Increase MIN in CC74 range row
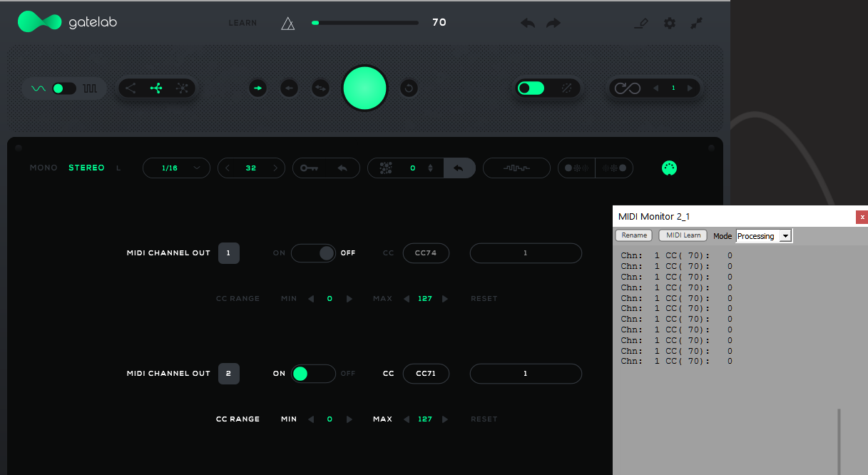Viewport: 868px width, 475px height. click(349, 299)
